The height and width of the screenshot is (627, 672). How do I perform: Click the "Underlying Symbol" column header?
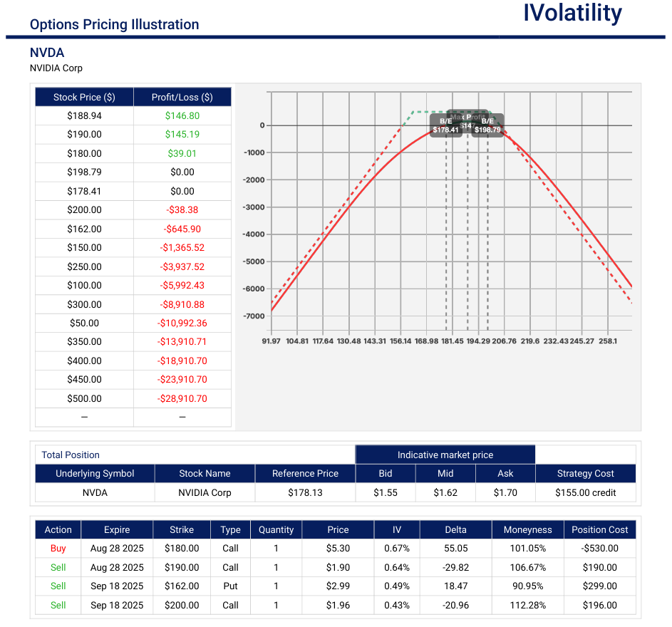pos(95,474)
